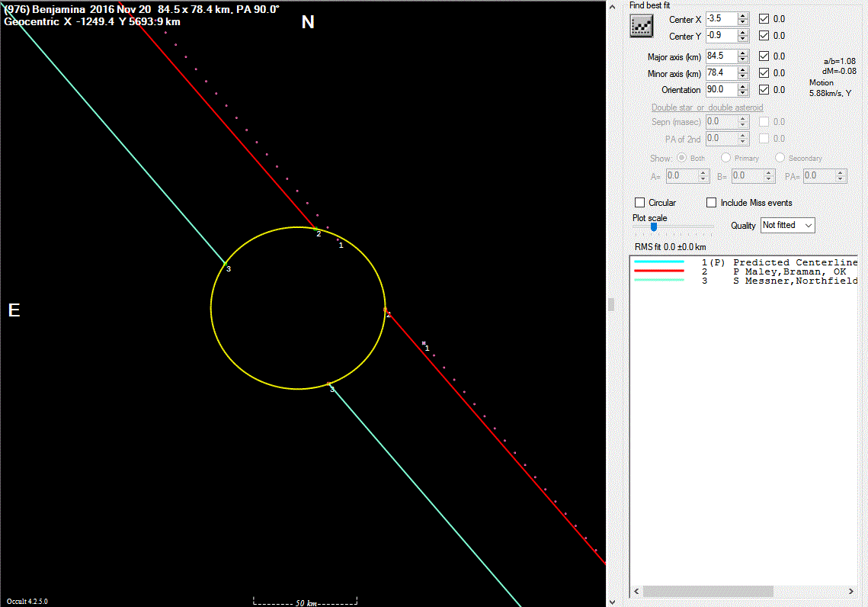Increase Center X with up spinner

click(743, 15)
